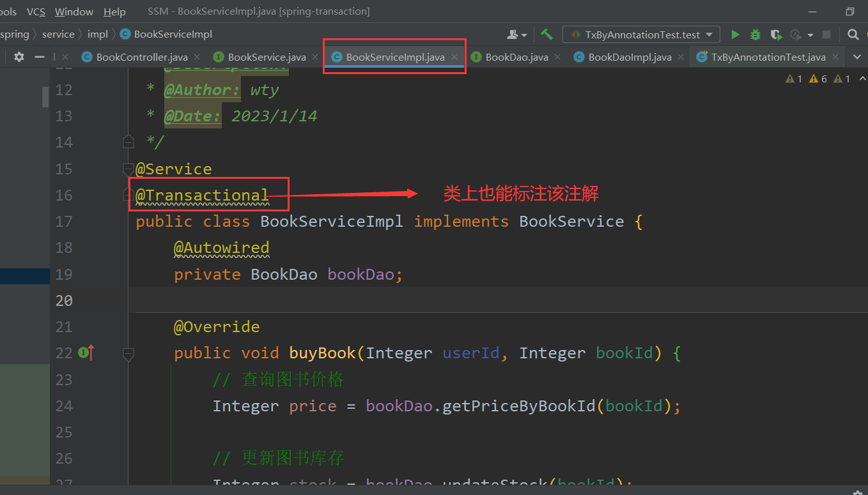
Task: Open the Help menu
Action: point(114,11)
